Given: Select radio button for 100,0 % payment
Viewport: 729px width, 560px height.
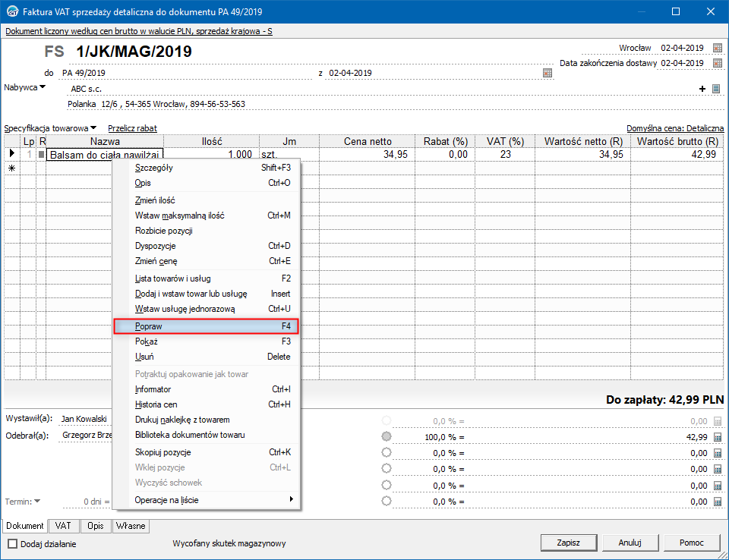Looking at the screenshot, I should pos(387,437).
